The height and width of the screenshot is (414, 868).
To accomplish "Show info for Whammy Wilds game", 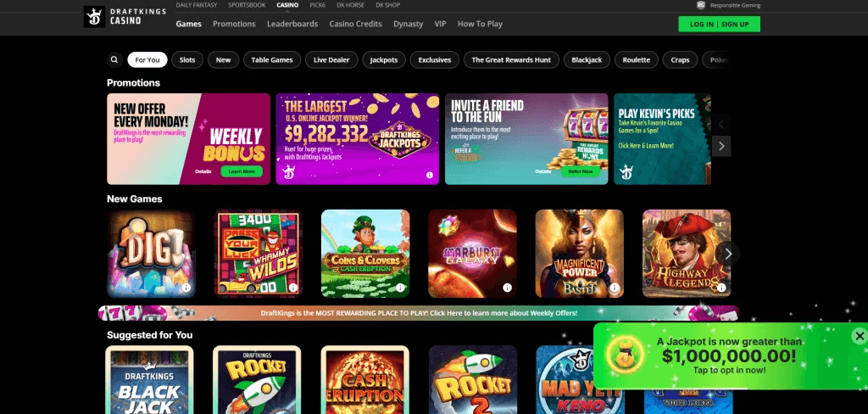I will tap(292, 288).
